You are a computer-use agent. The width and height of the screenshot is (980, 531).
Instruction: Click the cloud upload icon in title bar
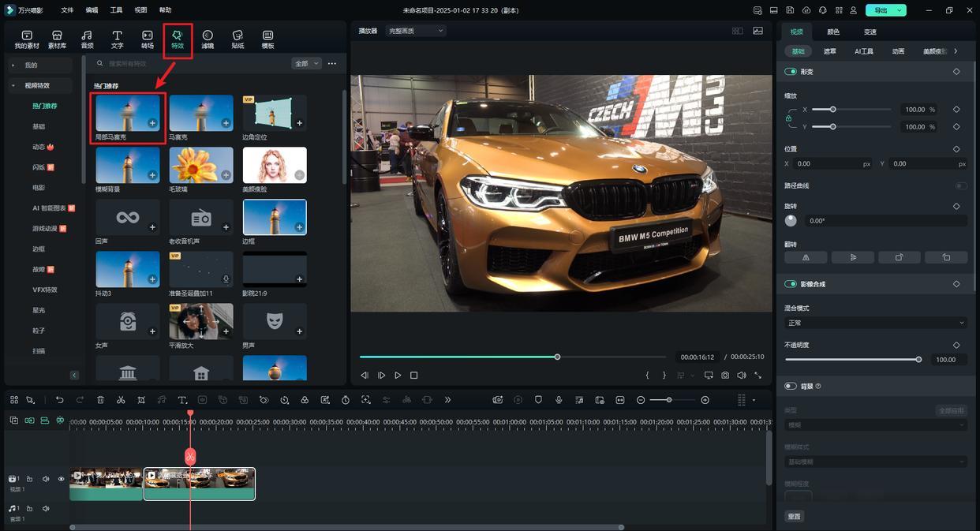pos(806,10)
